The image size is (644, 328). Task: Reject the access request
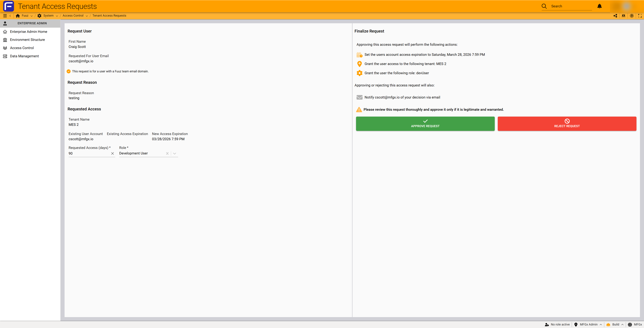pyautogui.click(x=567, y=124)
